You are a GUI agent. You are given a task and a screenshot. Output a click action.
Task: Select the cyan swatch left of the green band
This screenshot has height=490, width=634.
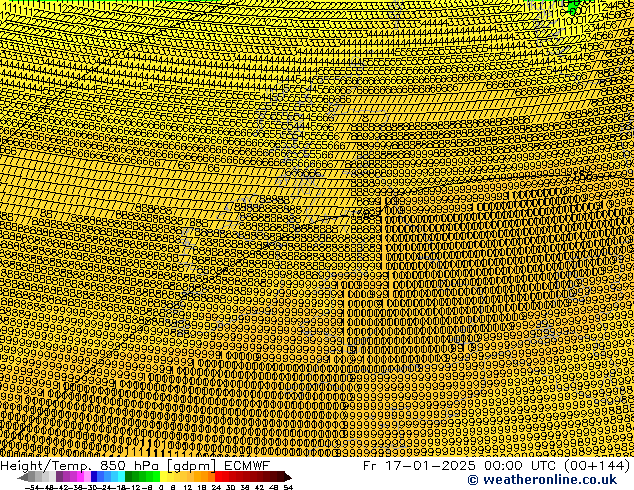[x=121, y=477]
